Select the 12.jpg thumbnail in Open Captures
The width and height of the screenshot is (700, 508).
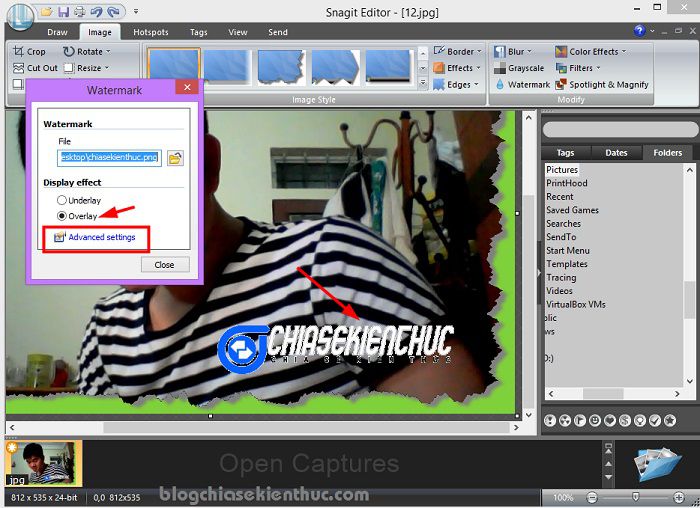(43, 463)
